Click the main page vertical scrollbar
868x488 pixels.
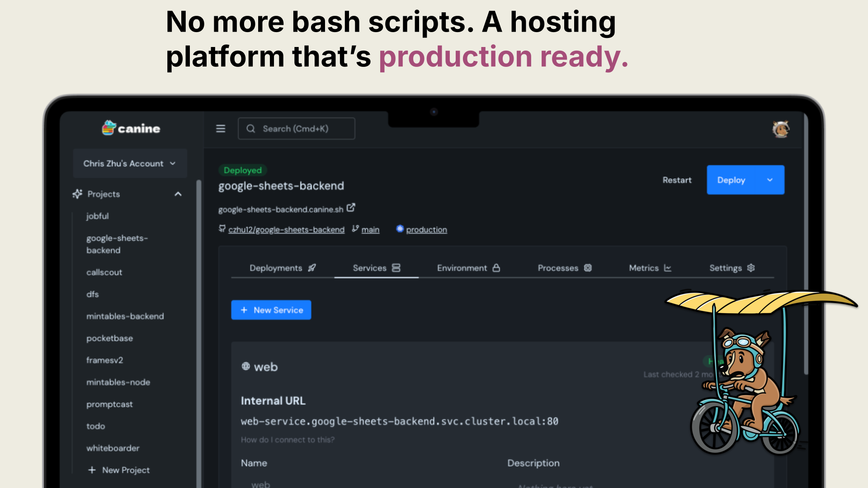[x=806, y=244]
